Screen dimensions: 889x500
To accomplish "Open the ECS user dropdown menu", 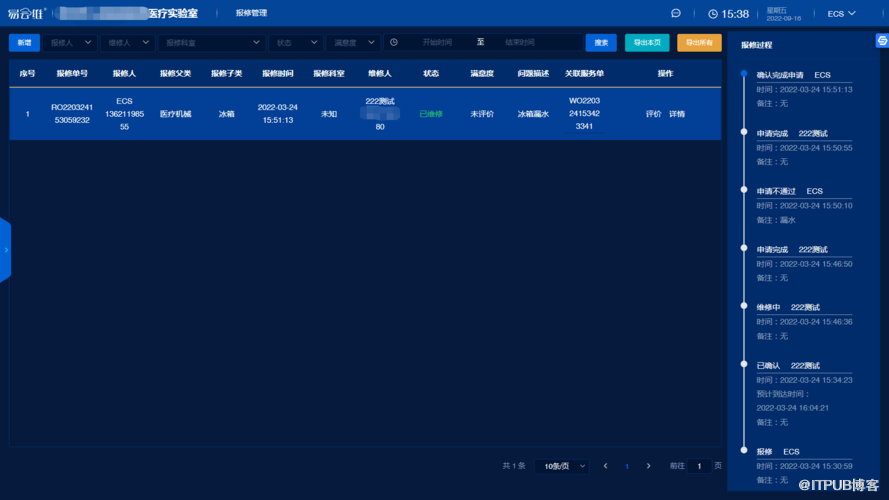I will (842, 14).
